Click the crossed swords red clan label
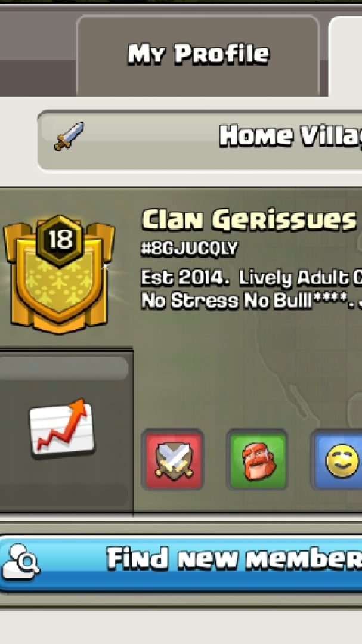362x644 pixels. (x=172, y=460)
